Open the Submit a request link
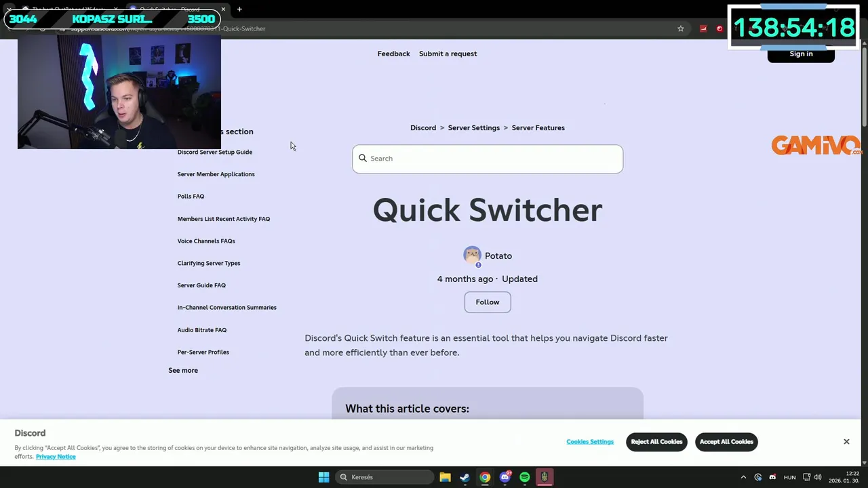Viewport: 868px width, 488px height. click(x=448, y=54)
